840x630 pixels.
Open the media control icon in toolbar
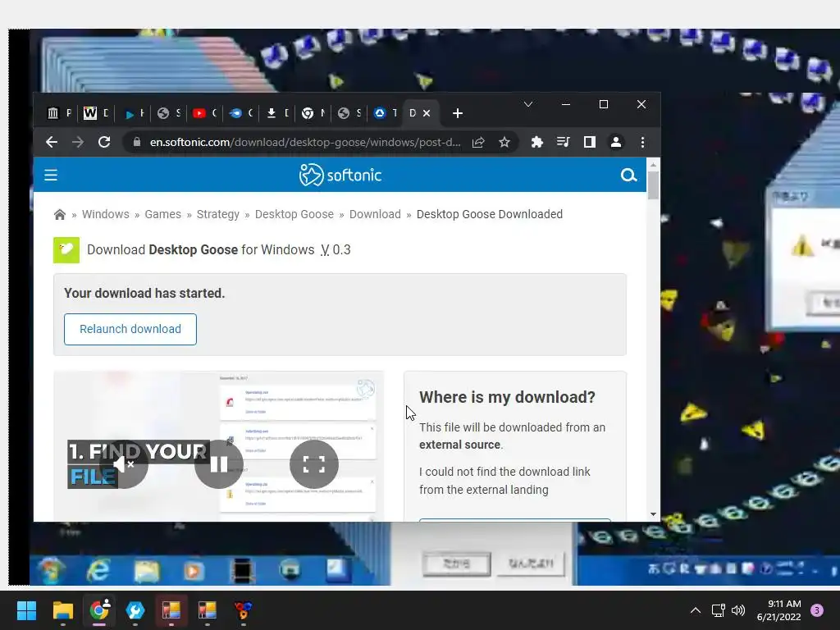563,142
